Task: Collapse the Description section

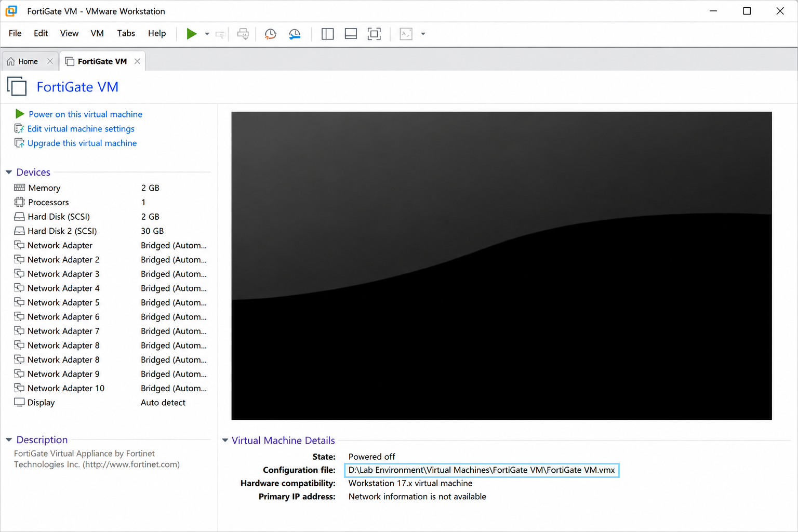Action: click(9, 440)
